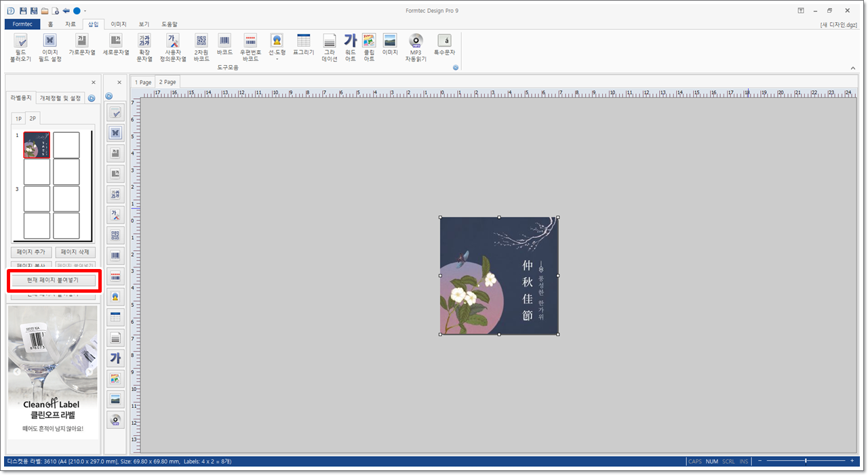Screen dimensions: 868x475
Task: Open the 선·도형 dropdown in the ribbon
Action: click(277, 47)
